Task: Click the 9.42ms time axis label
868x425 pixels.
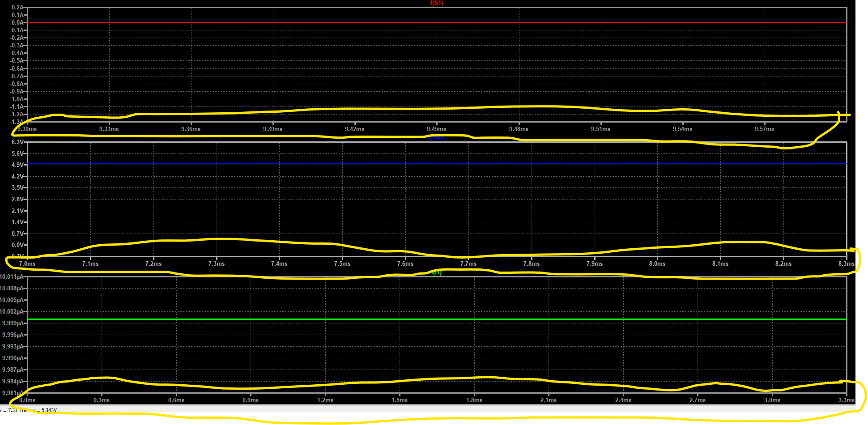Action: pos(354,129)
